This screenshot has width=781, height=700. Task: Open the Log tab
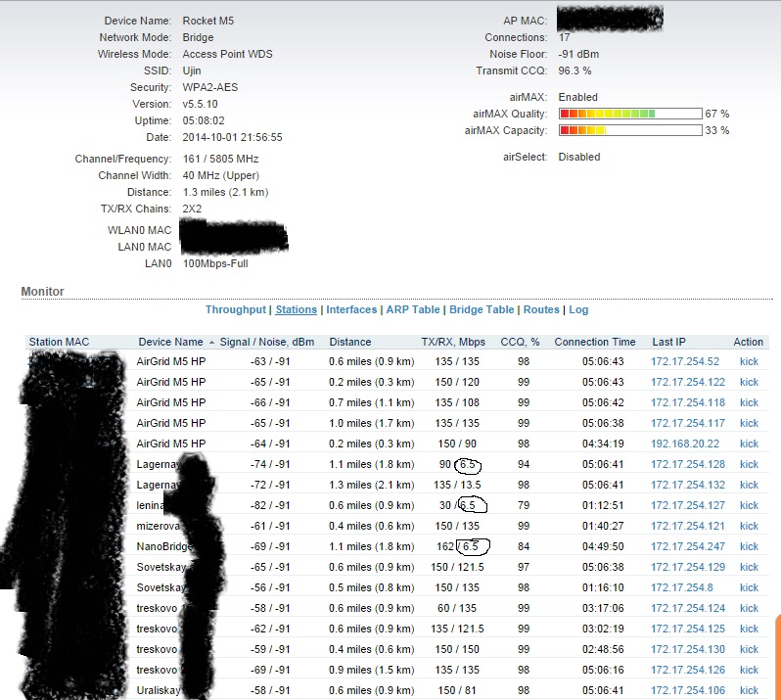[578, 309]
